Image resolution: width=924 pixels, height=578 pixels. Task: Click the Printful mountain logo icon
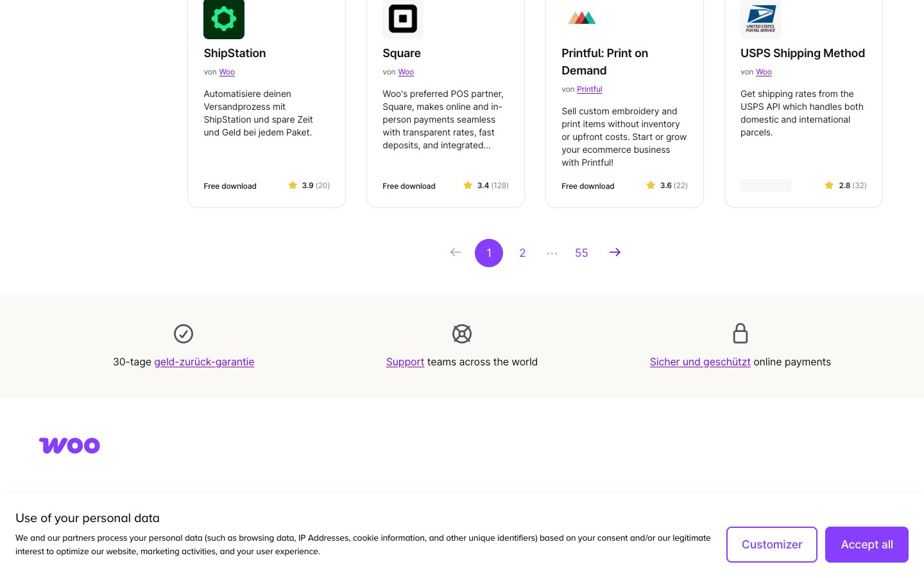click(x=582, y=18)
